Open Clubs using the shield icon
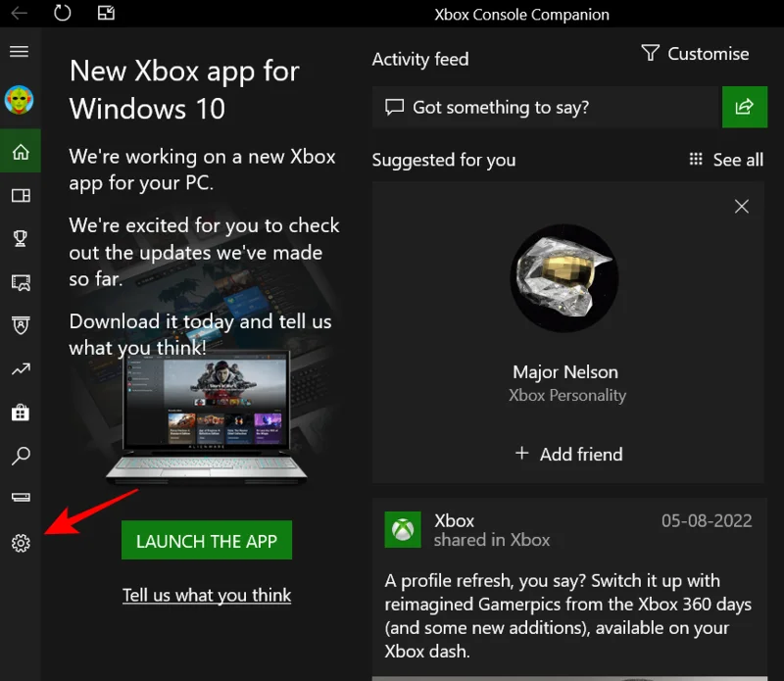 pos(20,325)
